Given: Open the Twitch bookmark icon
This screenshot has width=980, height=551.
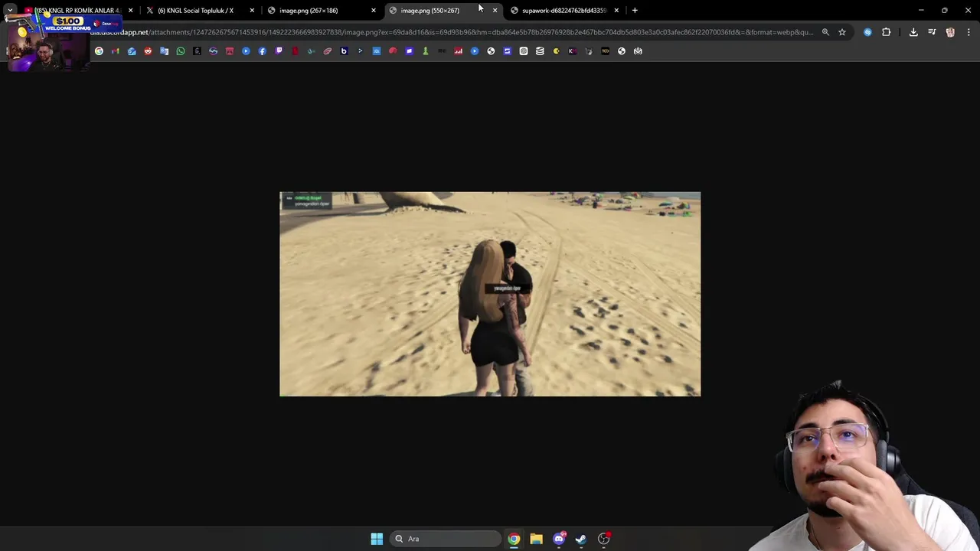Looking at the screenshot, I should (x=279, y=51).
